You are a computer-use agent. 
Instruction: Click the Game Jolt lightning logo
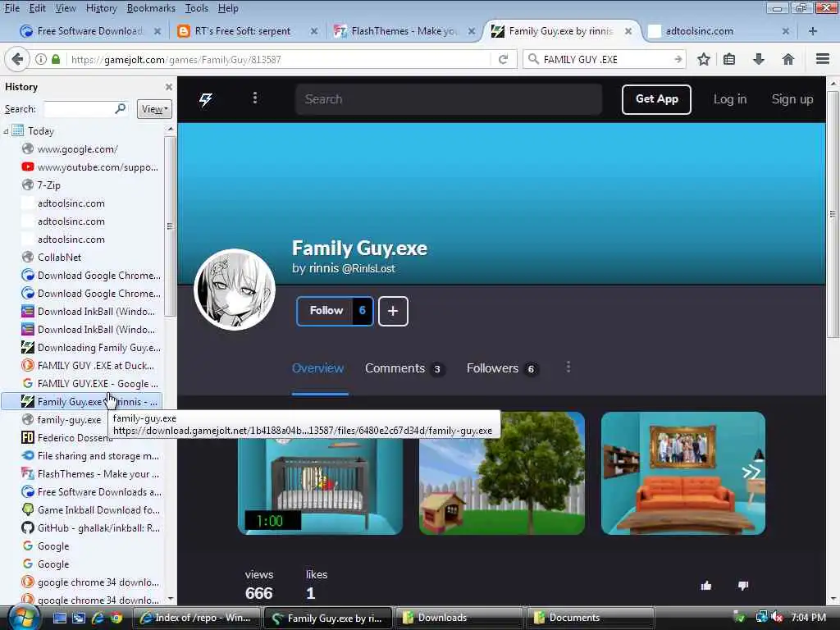tap(206, 98)
